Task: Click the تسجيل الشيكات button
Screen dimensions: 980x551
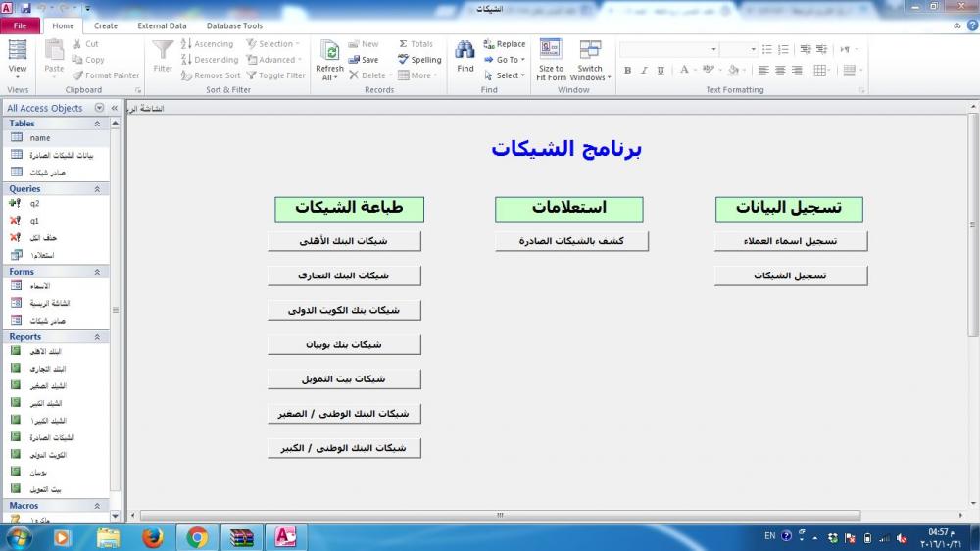Action: 791,275
